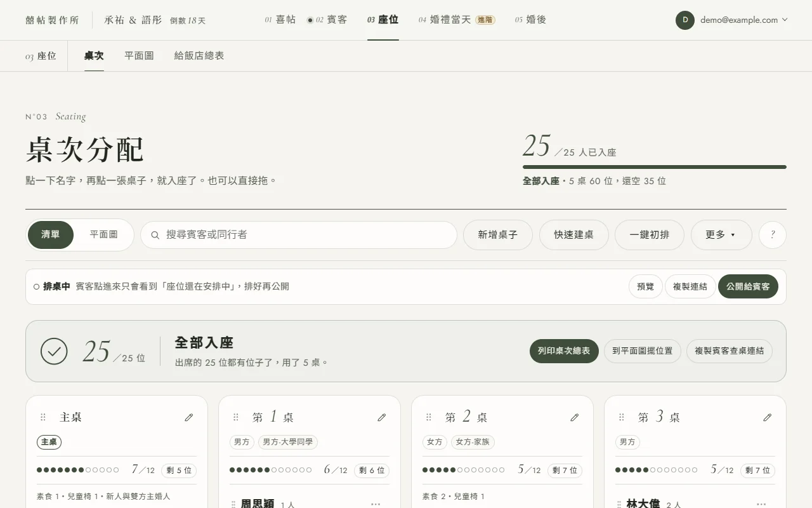Click the all-seated checkmark circle icon
The width and height of the screenshot is (812, 508).
coord(54,351)
